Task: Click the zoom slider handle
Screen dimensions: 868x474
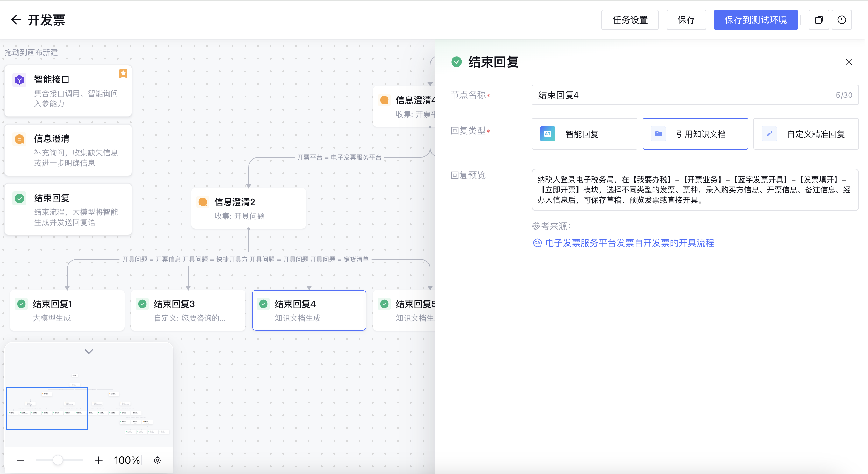Action: (58, 460)
